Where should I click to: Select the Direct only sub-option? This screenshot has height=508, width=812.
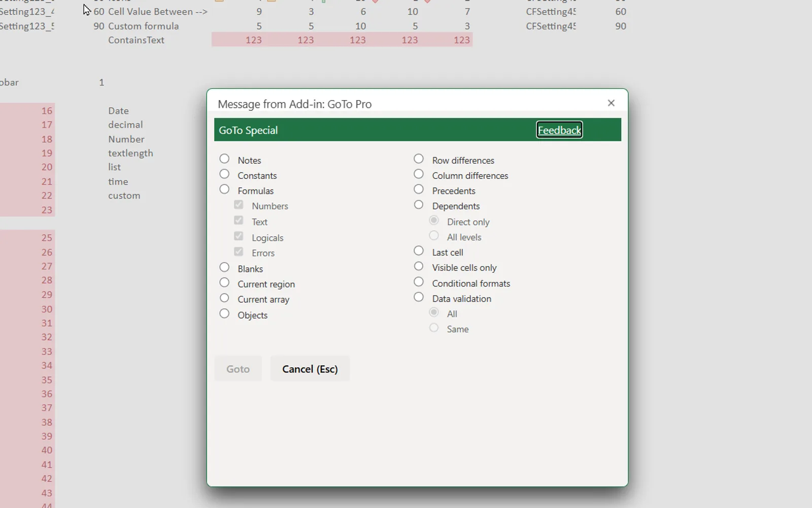[434, 220]
